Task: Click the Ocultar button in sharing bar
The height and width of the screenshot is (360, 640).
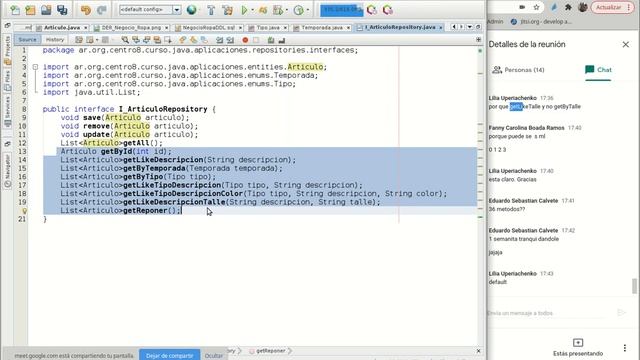Action: 214,356
